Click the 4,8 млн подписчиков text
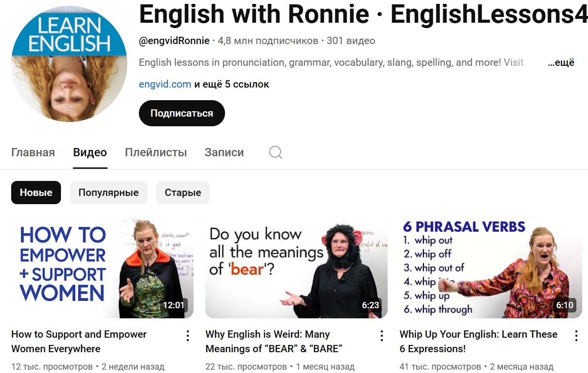The width and height of the screenshot is (588, 373). (x=268, y=41)
